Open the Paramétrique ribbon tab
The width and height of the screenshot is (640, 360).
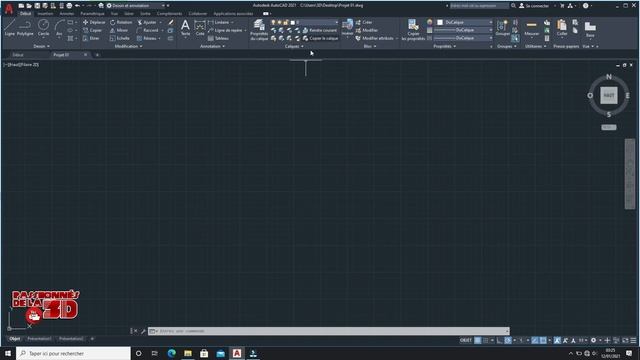(x=92, y=14)
